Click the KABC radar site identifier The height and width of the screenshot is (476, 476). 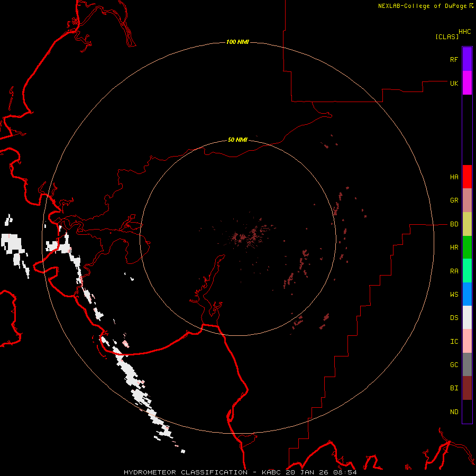pos(271,472)
